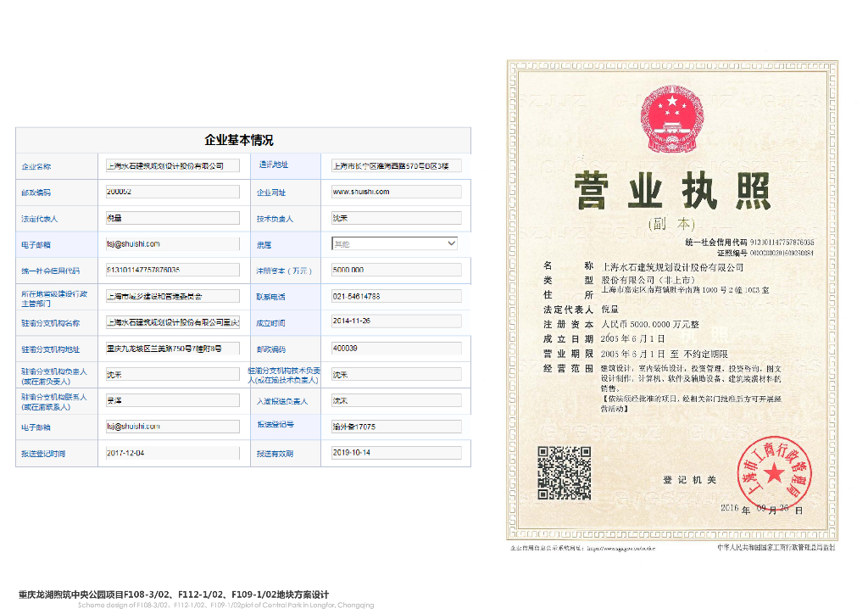Focus the 电子邮箱 field in the 隶属 row

pyautogui.click(x=173, y=244)
